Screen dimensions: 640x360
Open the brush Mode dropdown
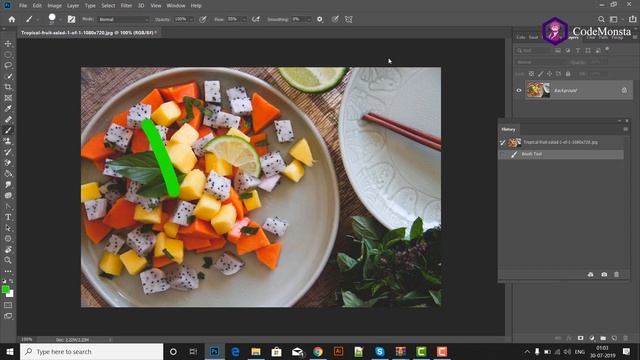coord(123,19)
